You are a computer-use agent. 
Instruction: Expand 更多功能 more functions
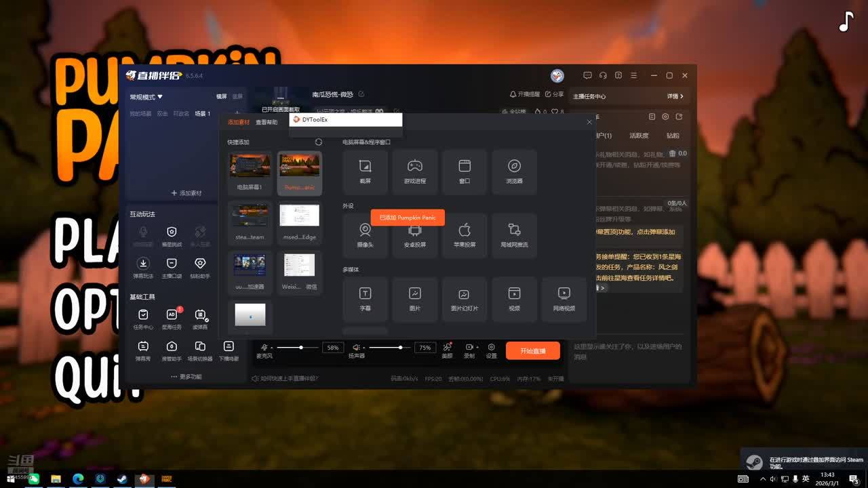click(x=186, y=376)
